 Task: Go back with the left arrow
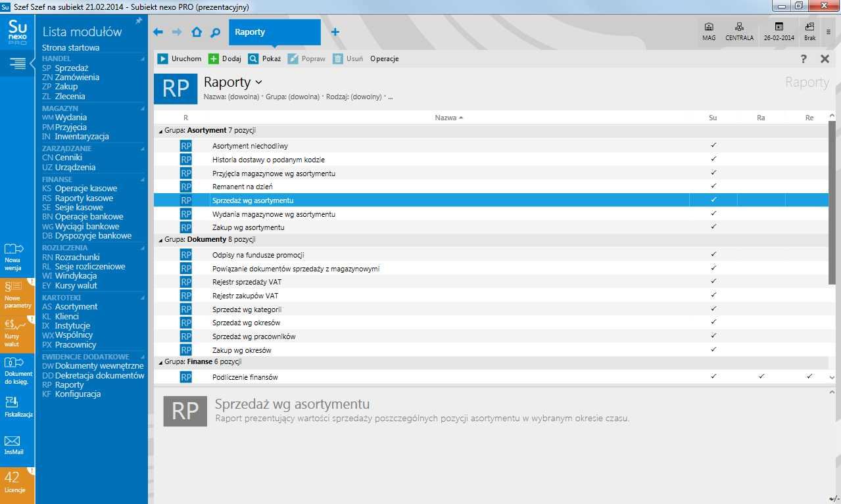pos(158,32)
